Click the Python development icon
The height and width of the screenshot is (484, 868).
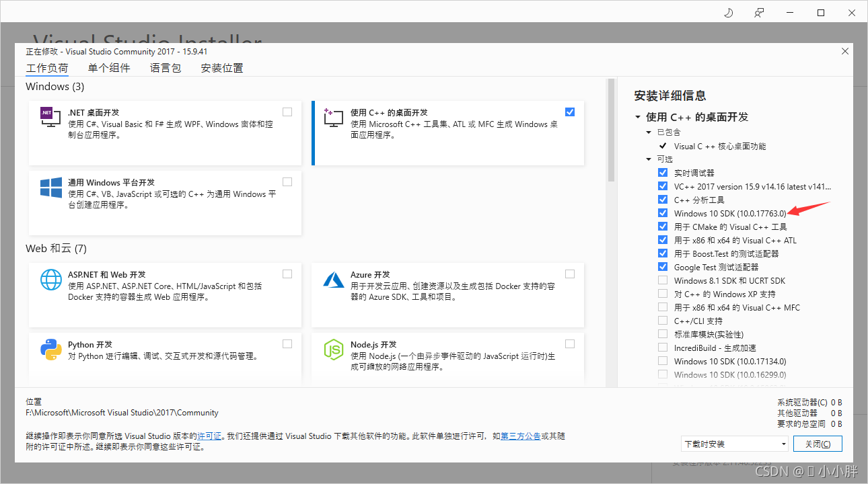point(51,349)
